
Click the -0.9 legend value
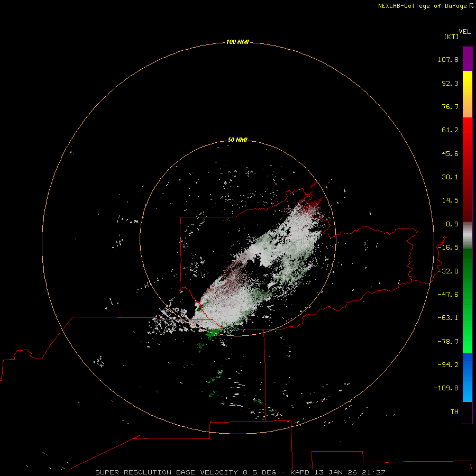(450, 224)
